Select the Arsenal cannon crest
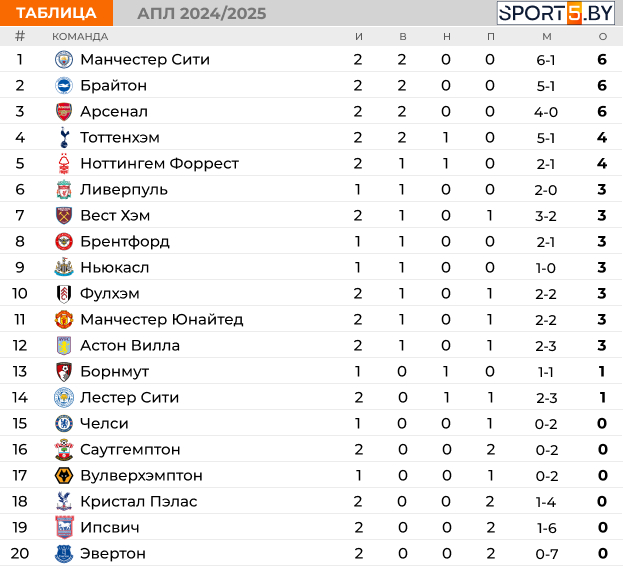The image size is (623, 574). [x=64, y=112]
